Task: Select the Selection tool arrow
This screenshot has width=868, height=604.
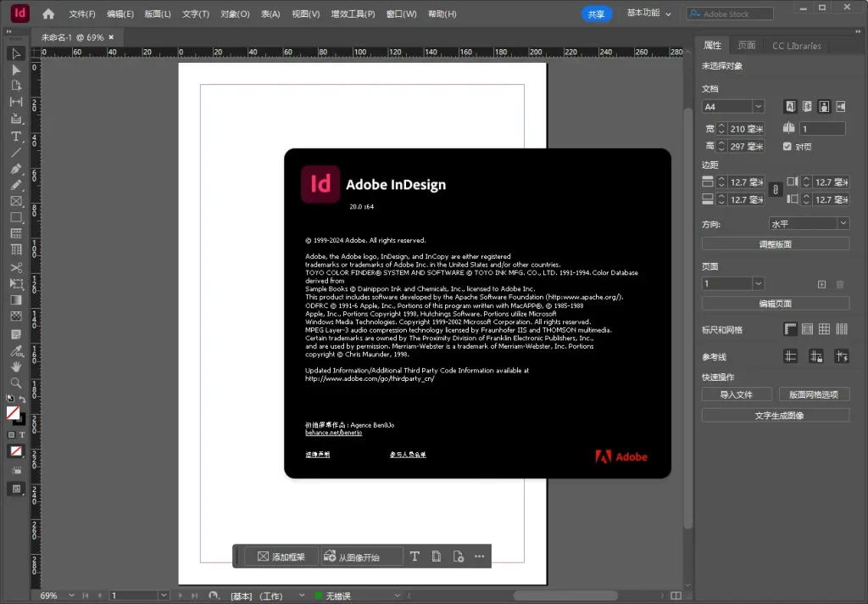Action: coord(16,53)
